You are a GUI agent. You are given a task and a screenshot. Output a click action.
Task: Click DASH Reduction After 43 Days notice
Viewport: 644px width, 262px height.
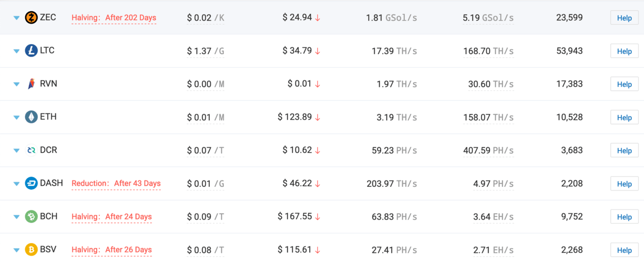click(x=116, y=184)
